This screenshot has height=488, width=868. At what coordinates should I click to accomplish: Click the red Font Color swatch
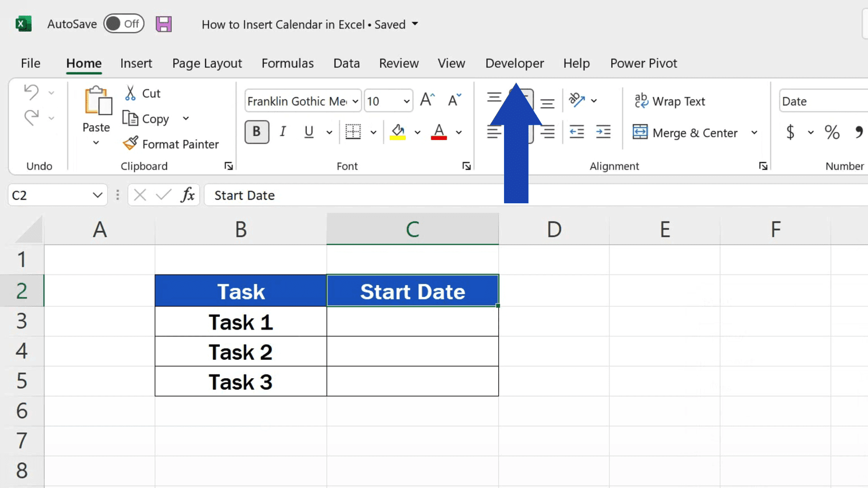pyautogui.click(x=438, y=132)
